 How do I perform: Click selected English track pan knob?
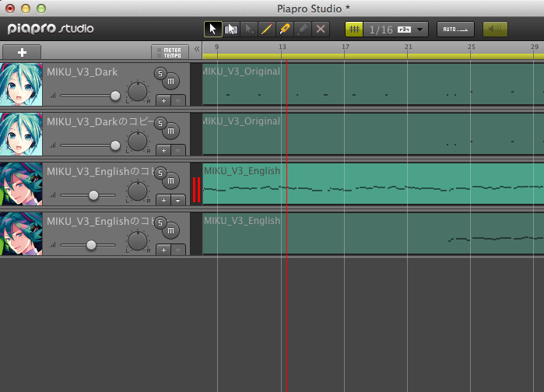[138, 191]
